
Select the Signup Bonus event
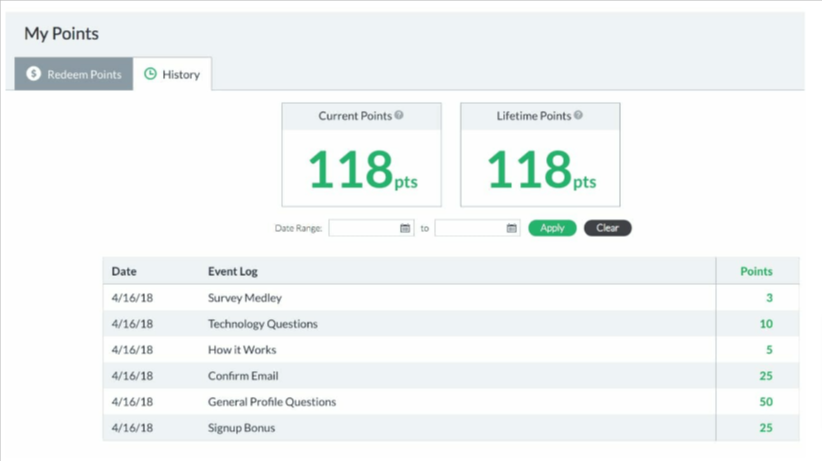coord(242,428)
